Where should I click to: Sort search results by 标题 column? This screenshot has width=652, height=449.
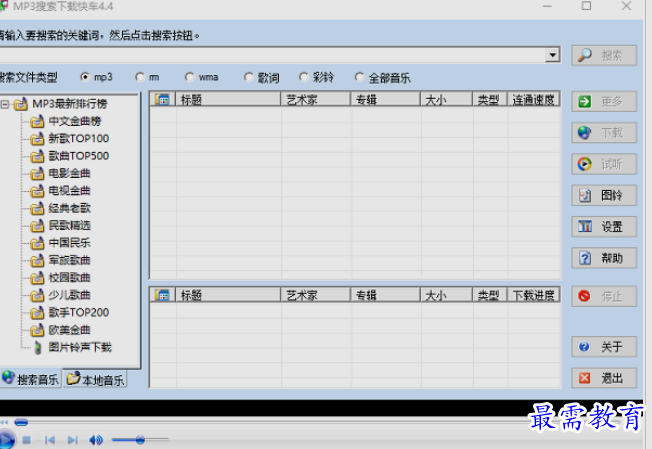[228, 100]
